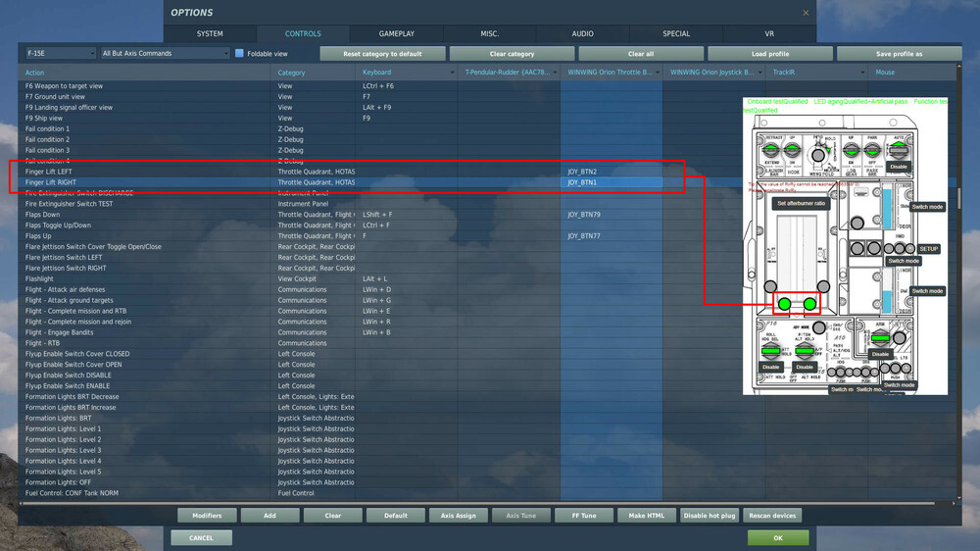Toggle the Foldable view checkbox
This screenshot has height=551, width=980.
pyautogui.click(x=239, y=53)
